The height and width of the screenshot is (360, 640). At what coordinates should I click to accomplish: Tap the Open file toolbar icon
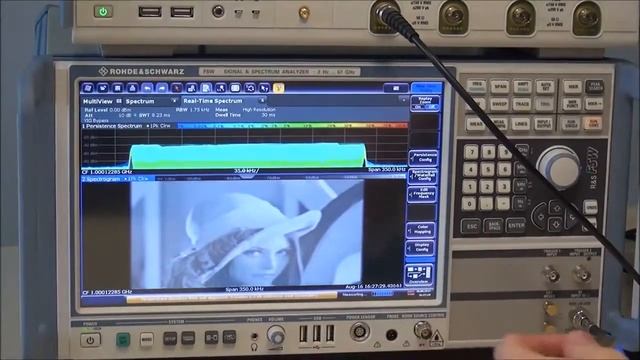point(102,88)
